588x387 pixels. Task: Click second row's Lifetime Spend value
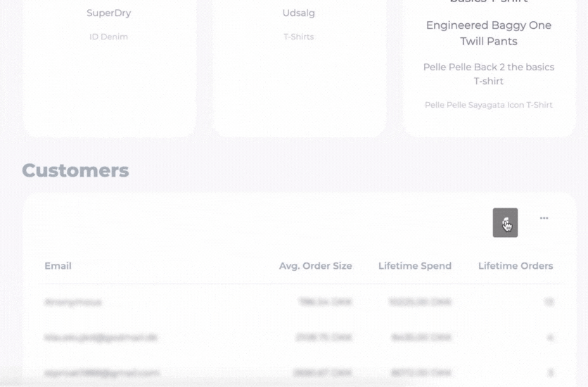420,338
